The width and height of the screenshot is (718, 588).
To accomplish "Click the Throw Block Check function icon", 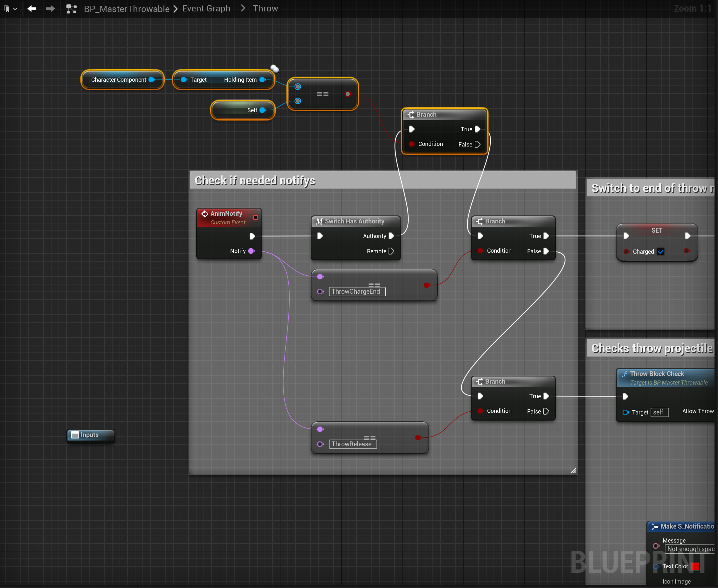I will tap(625, 374).
